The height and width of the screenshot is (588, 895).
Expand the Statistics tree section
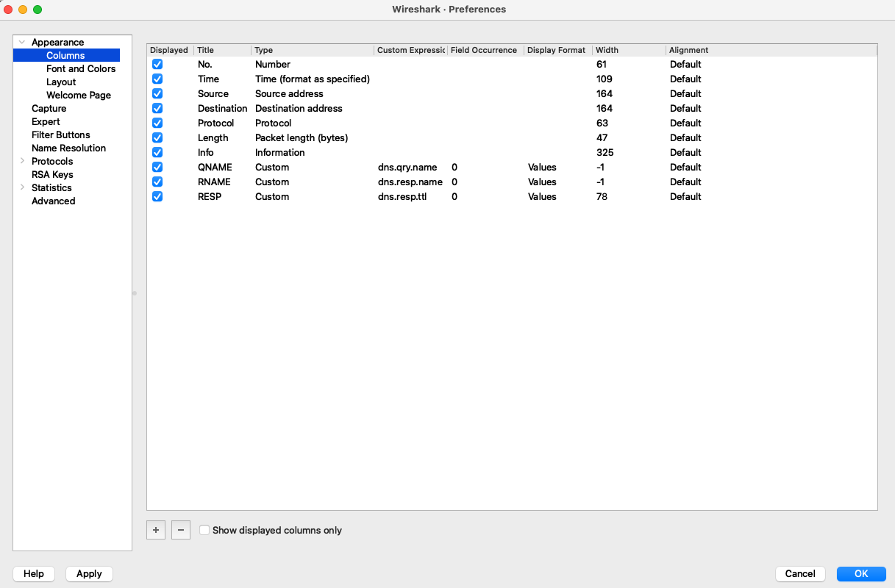coord(22,187)
